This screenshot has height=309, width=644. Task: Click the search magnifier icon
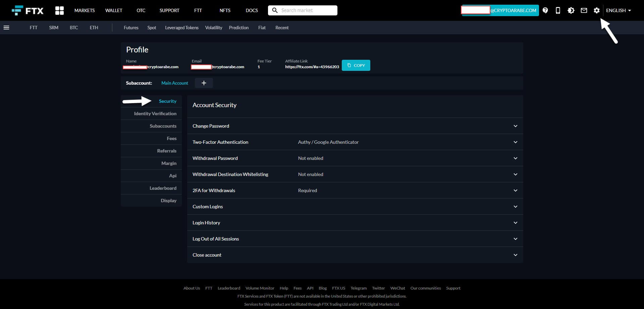pos(275,10)
